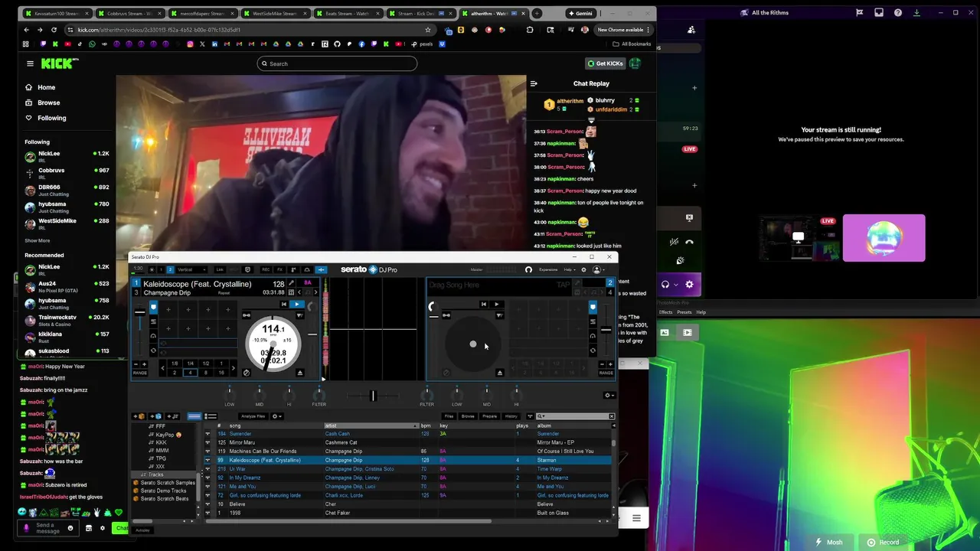Adjust the crossfader in Serato

point(373,396)
